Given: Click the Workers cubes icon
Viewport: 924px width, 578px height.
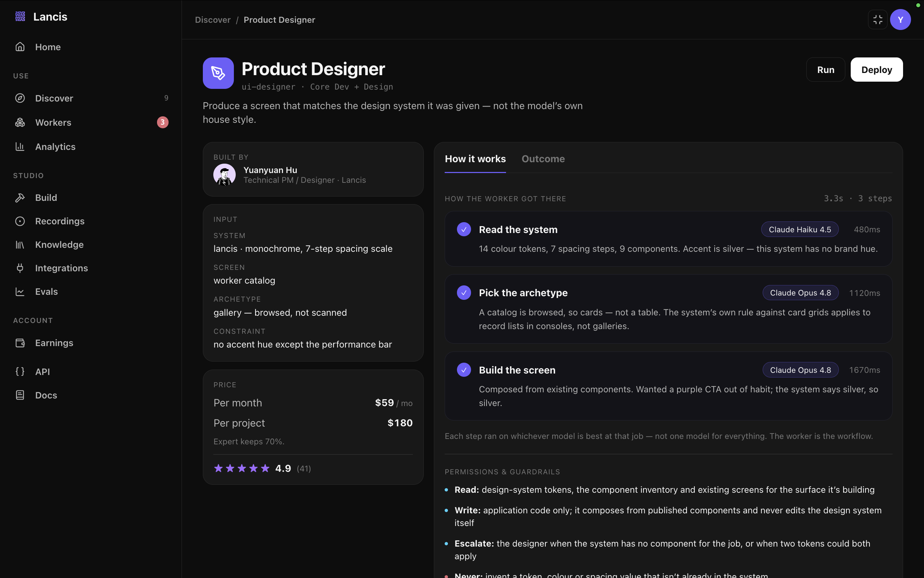Looking at the screenshot, I should (x=20, y=122).
